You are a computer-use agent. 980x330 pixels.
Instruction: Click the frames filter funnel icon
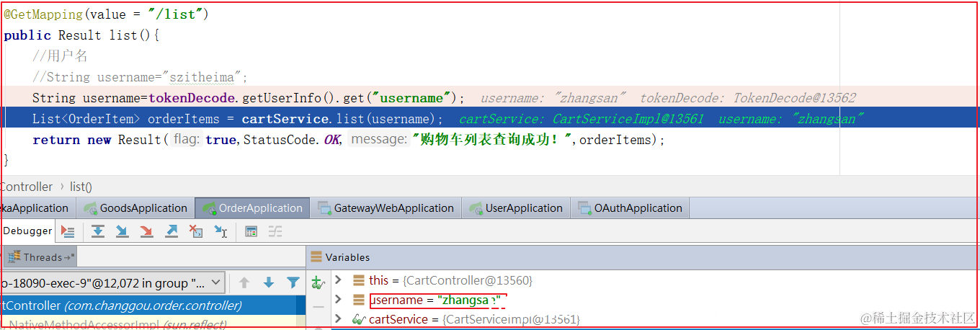pos(293,282)
